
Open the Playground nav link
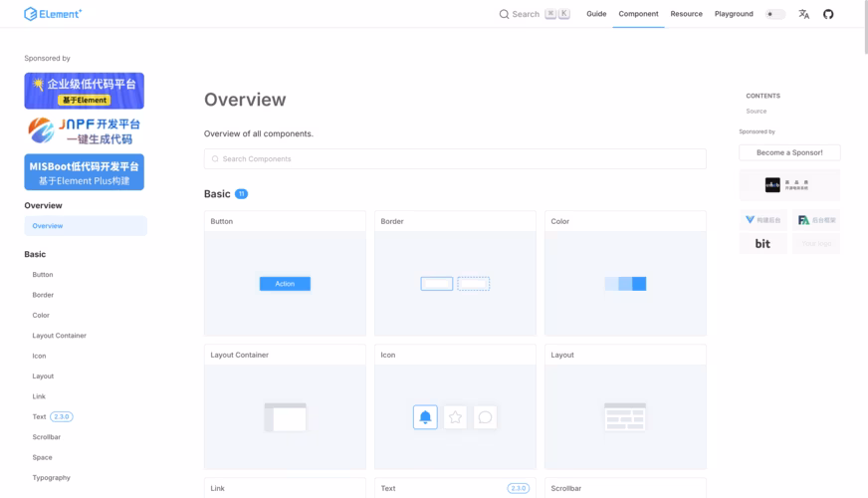point(734,14)
